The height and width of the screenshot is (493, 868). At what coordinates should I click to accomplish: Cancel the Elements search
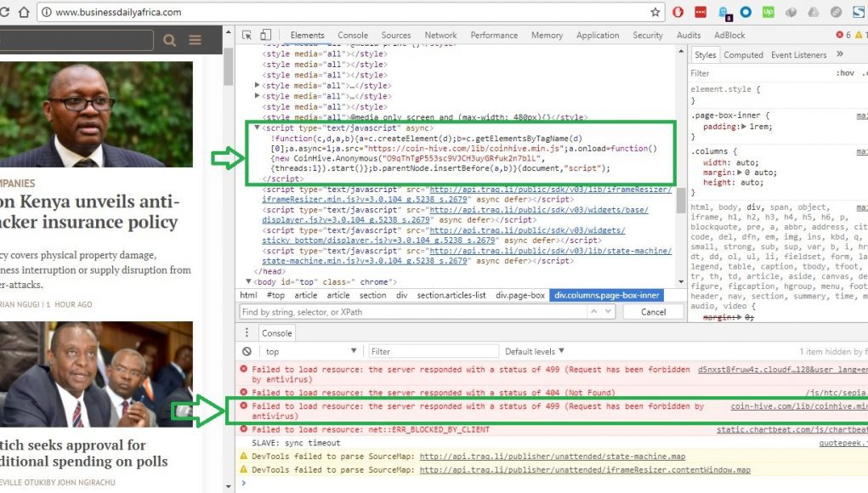tap(653, 312)
